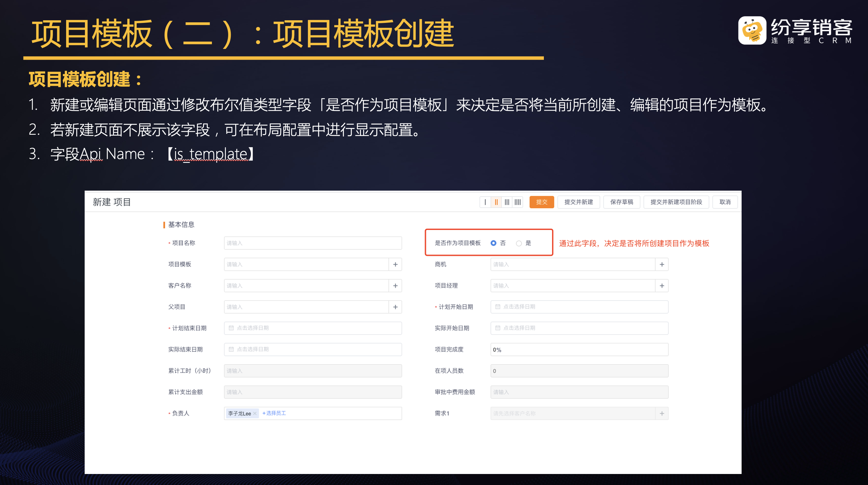Click plus icon beside 项目模板 field
The image size is (868, 485).
[x=395, y=265]
